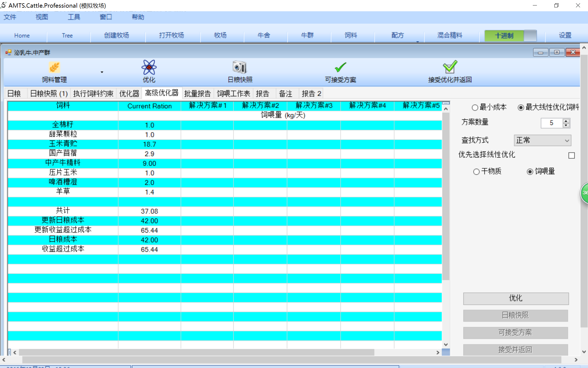This screenshot has width=588, height=368.
Task: Toggle the 十进制 switch
Action: [x=510, y=36]
